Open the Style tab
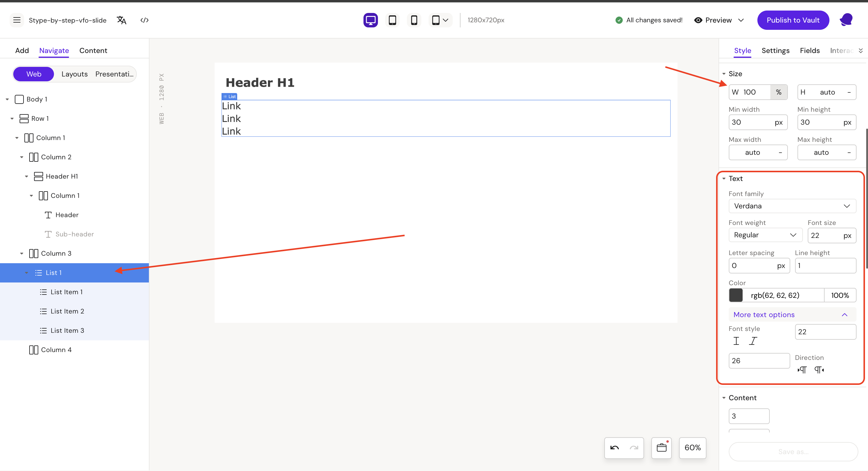Image resolution: width=868 pixels, height=471 pixels. point(742,51)
